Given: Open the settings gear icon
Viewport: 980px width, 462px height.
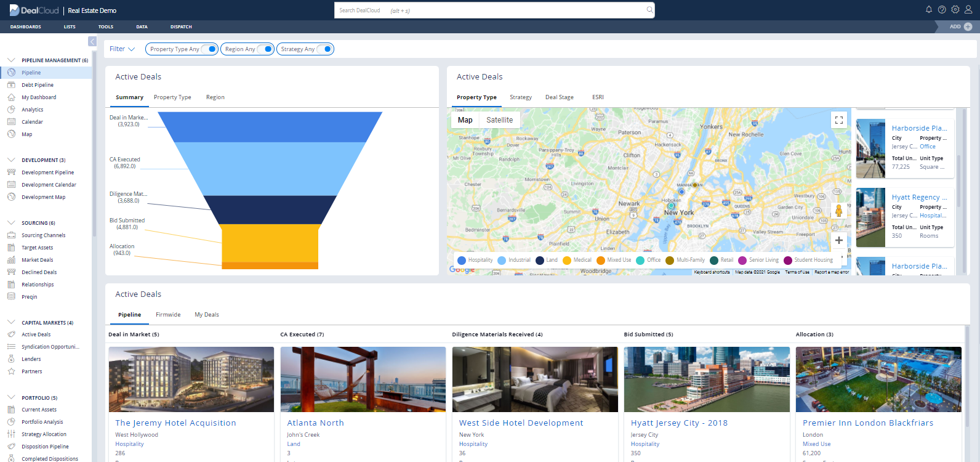Looking at the screenshot, I should (x=955, y=10).
